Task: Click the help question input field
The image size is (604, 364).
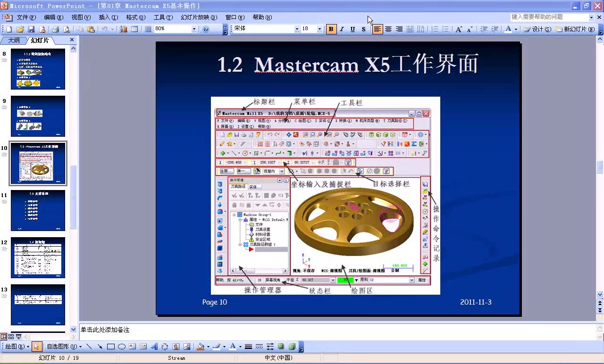Action: coord(549,17)
